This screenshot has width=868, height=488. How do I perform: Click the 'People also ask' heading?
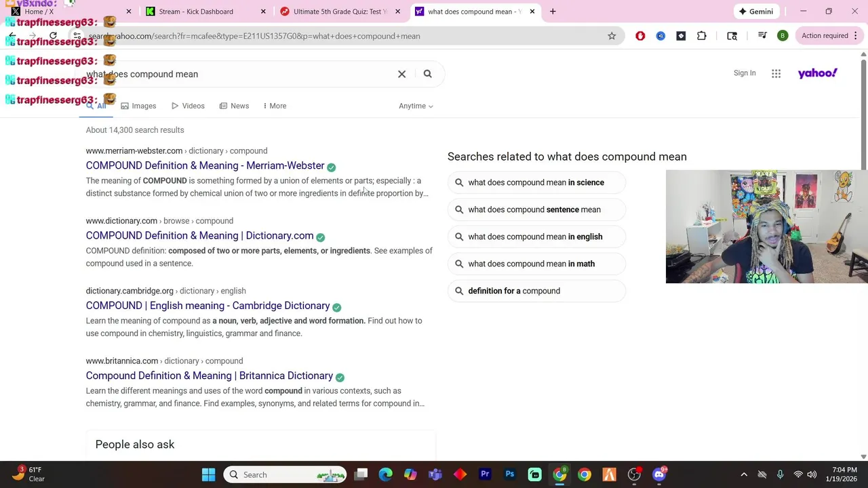pos(135,445)
